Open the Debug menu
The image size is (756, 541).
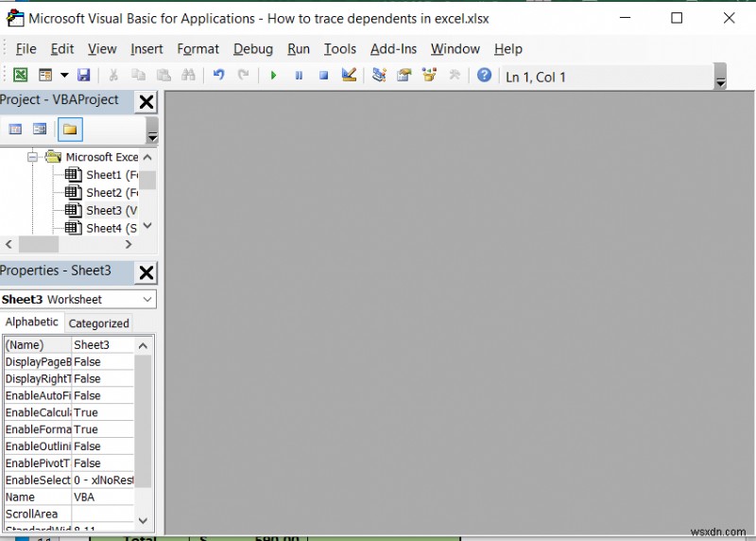[253, 49]
